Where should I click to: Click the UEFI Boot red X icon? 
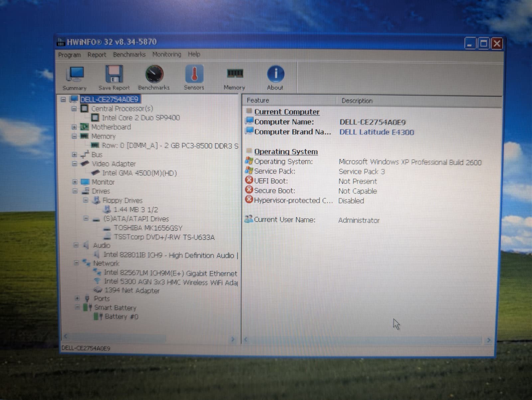click(249, 180)
